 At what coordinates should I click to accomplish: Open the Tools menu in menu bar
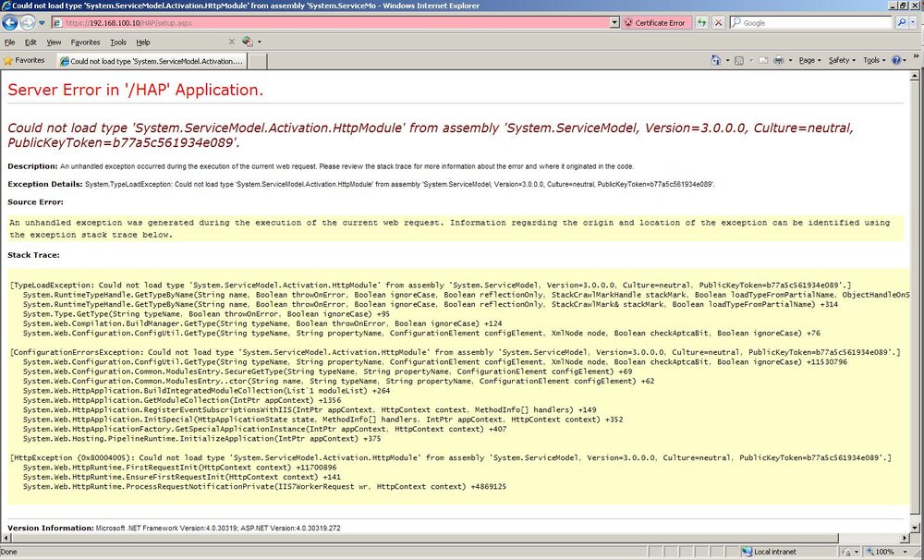(118, 43)
